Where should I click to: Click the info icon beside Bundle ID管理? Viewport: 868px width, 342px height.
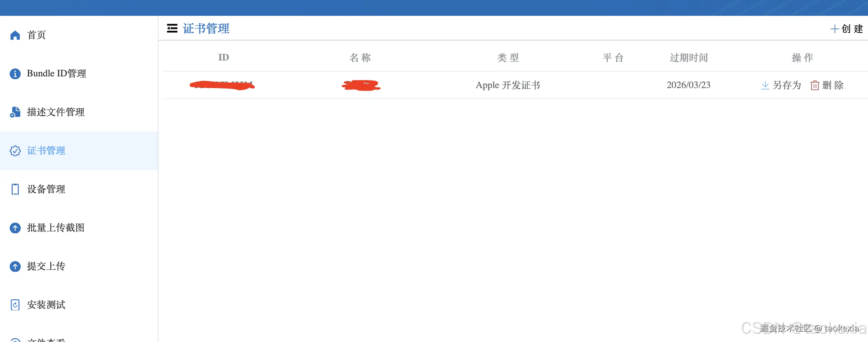(x=15, y=73)
